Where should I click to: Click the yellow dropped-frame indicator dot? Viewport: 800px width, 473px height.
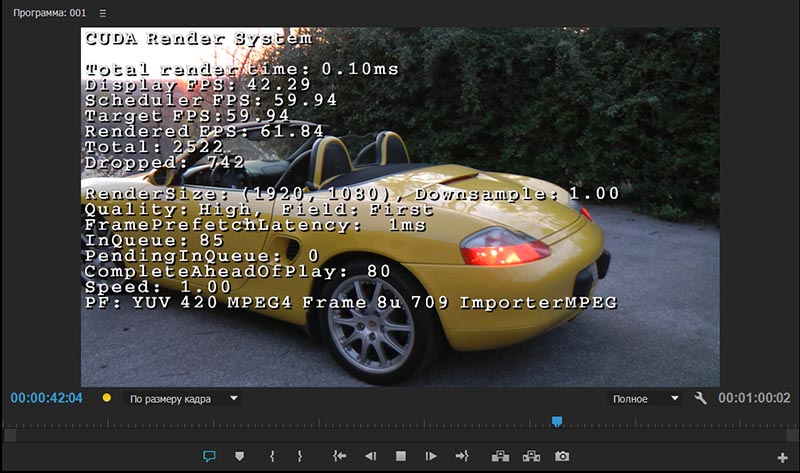(107, 397)
